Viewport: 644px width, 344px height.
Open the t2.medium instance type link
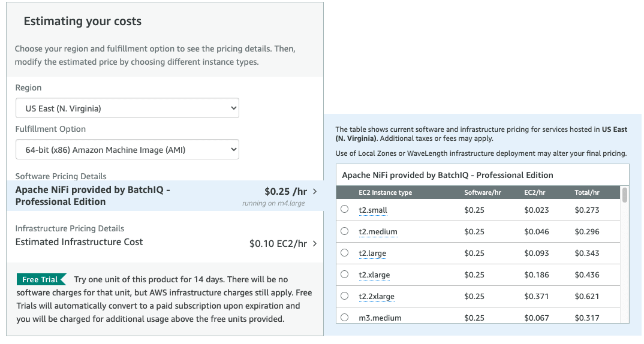378,232
